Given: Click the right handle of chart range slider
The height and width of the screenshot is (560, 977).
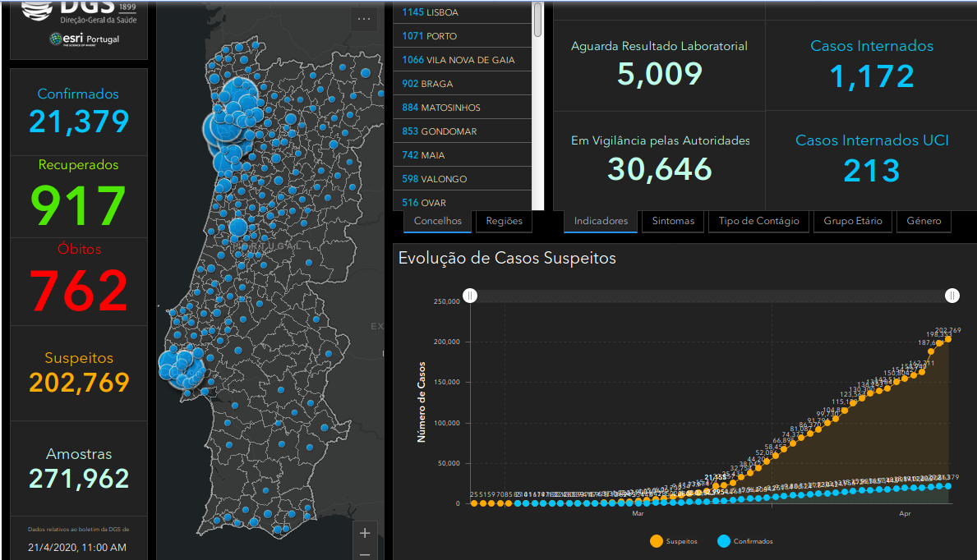Looking at the screenshot, I should [x=952, y=296].
